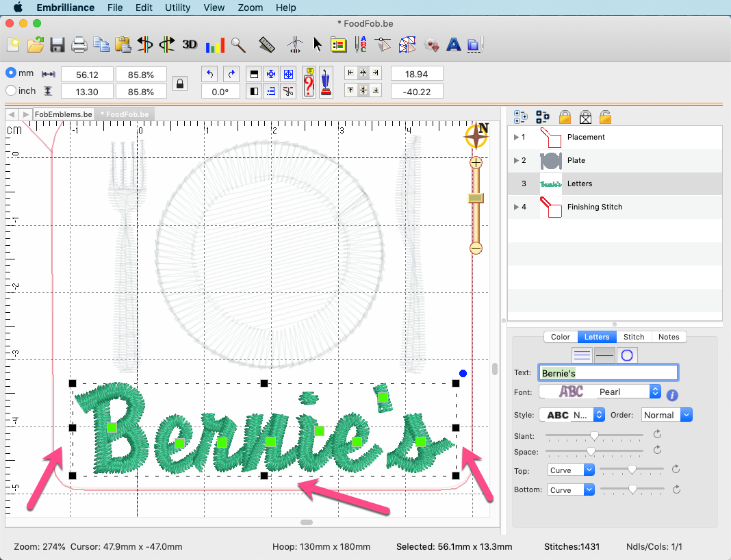
Task: Reset the Slant slider with its arrow
Action: [x=657, y=435]
